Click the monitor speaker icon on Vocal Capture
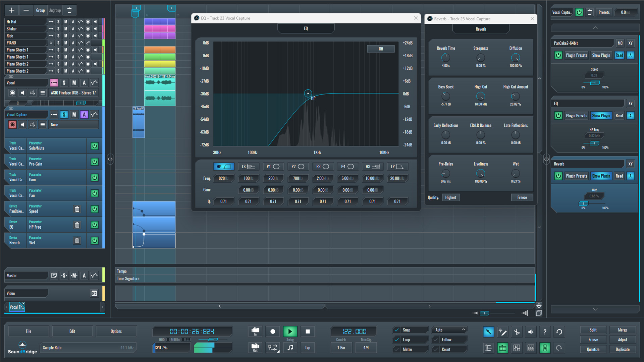 point(22,125)
